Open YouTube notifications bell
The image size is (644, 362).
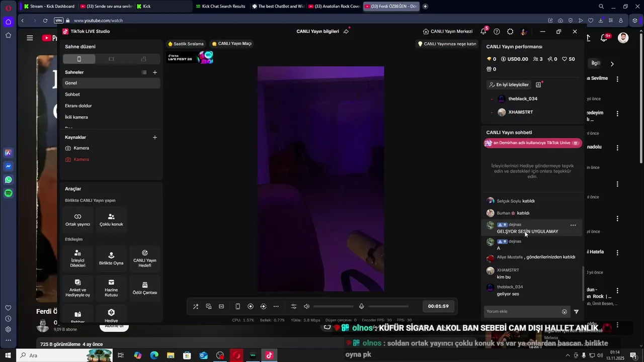(604, 38)
